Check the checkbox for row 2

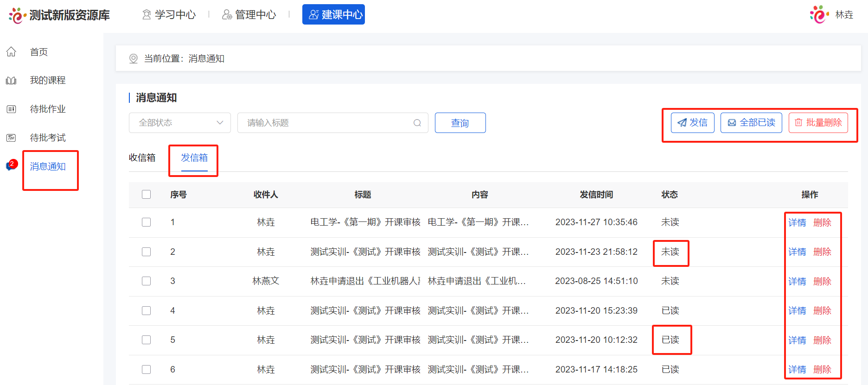[x=147, y=252]
